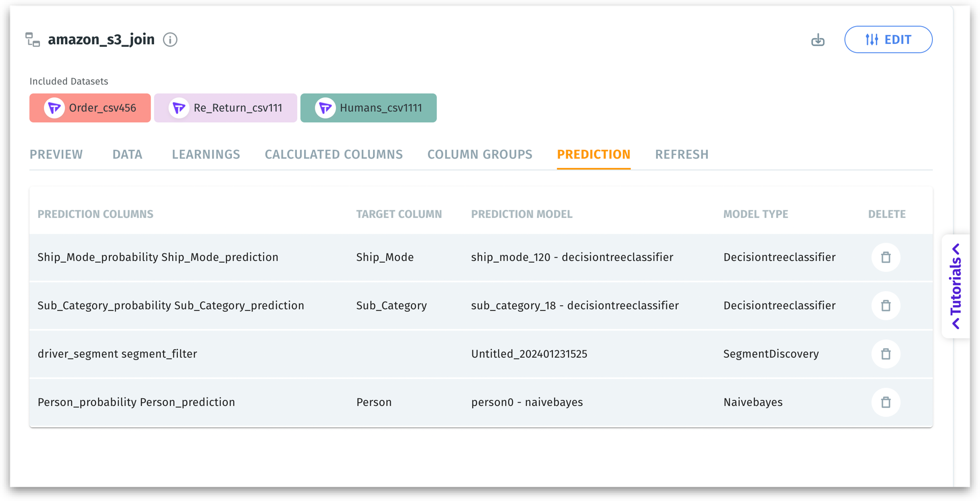
Task: Click the Untitled_202401231525 model name
Action: point(529,354)
